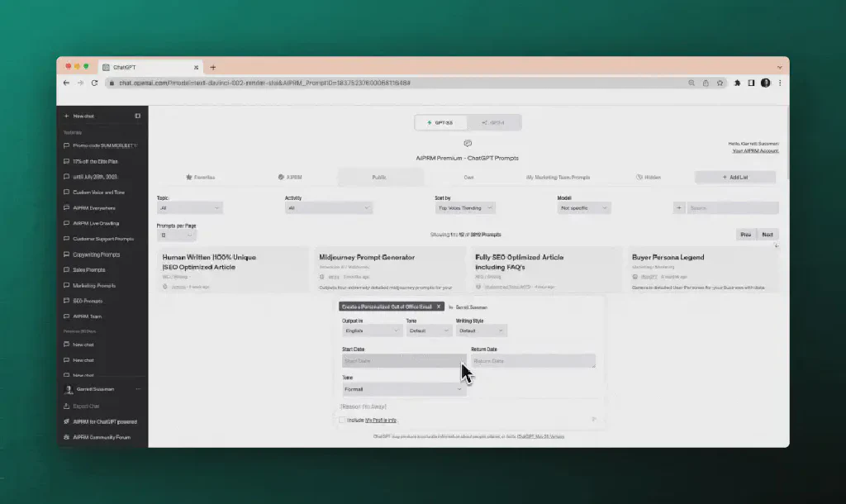The image size is (846, 504).
Task: Click the browser address bar URL
Action: (x=264, y=83)
